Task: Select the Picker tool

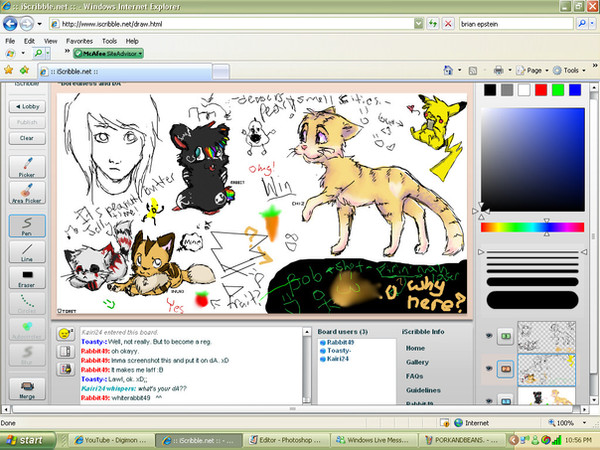Action: [27, 167]
